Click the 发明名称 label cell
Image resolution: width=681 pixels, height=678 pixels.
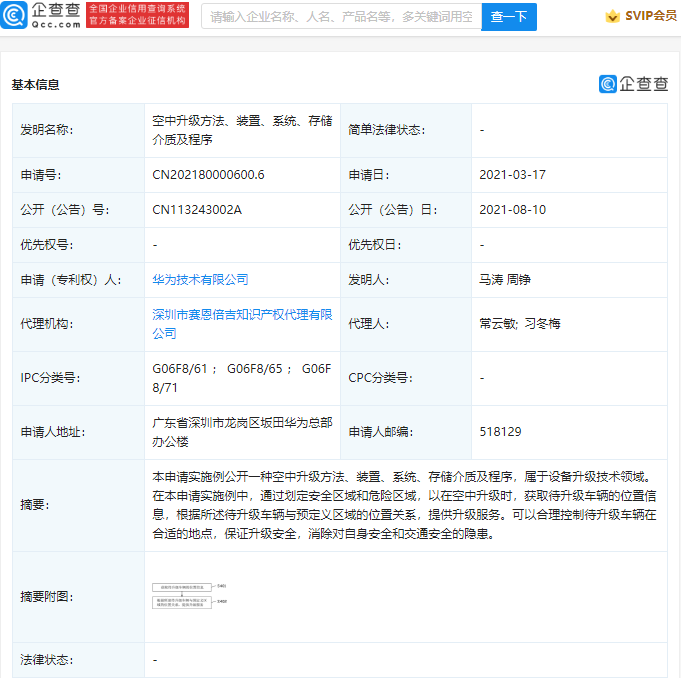point(79,130)
